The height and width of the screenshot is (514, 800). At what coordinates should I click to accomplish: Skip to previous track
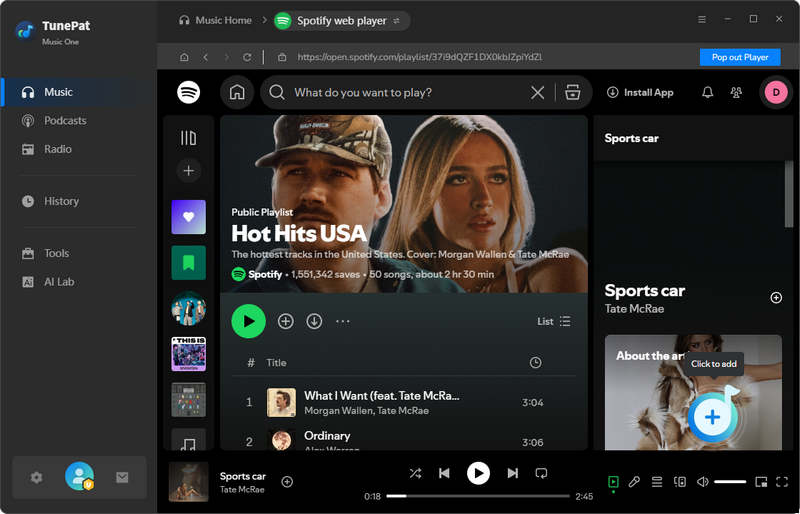click(444, 473)
